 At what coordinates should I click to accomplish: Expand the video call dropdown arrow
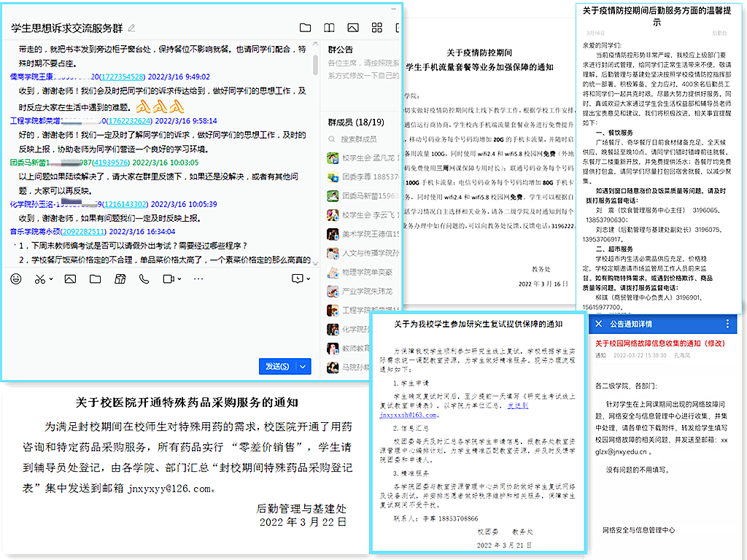[179, 279]
